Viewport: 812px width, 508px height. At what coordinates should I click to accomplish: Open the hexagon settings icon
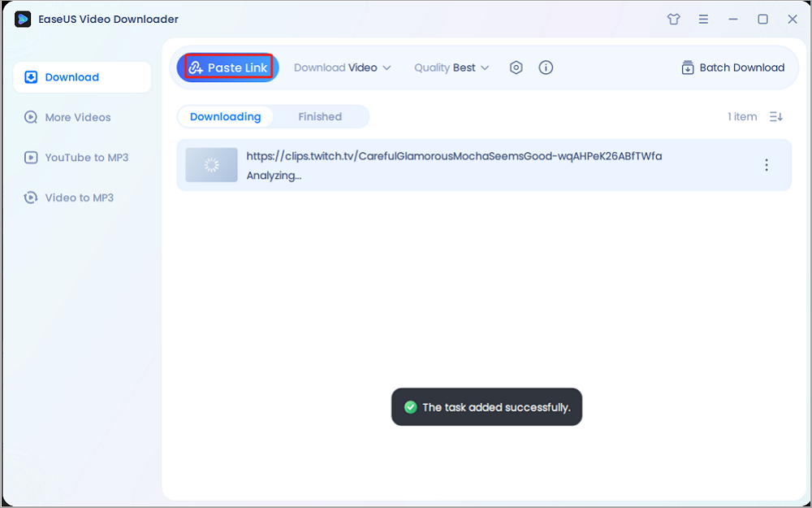click(516, 67)
